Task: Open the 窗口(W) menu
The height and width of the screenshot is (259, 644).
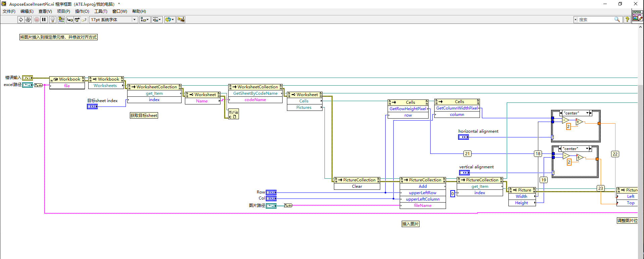Action: pyautogui.click(x=120, y=11)
